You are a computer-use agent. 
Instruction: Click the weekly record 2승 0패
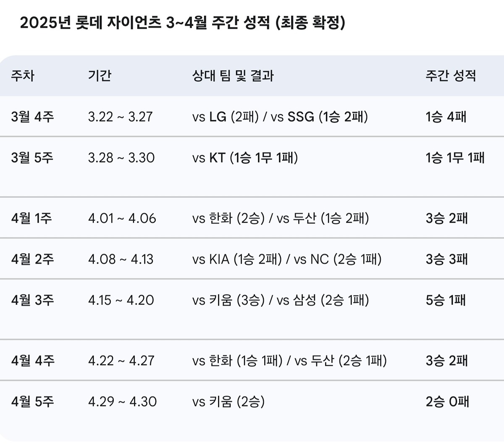pyautogui.click(x=447, y=401)
